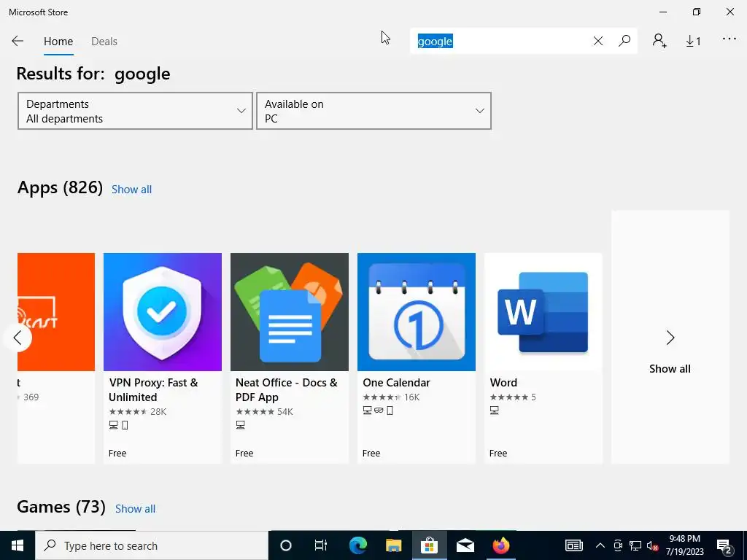This screenshot has height=560, width=747.
Task: Click the Word app title text
Action: coord(503,383)
